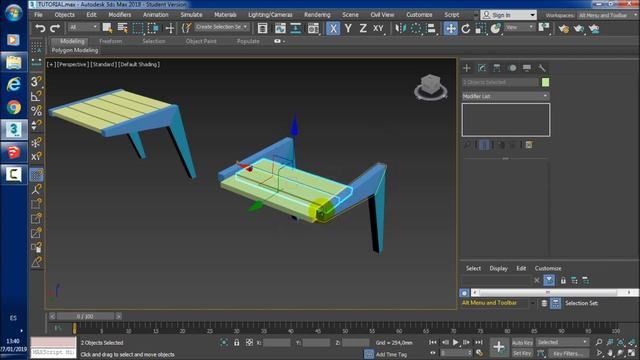Jump to end of animation
The image size is (640, 360).
pyautogui.click(x=479, y=342)
